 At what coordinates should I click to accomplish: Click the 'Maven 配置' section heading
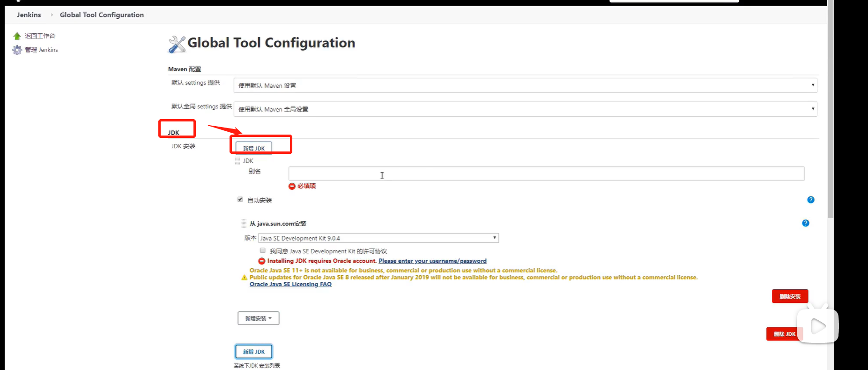point(185,69)
